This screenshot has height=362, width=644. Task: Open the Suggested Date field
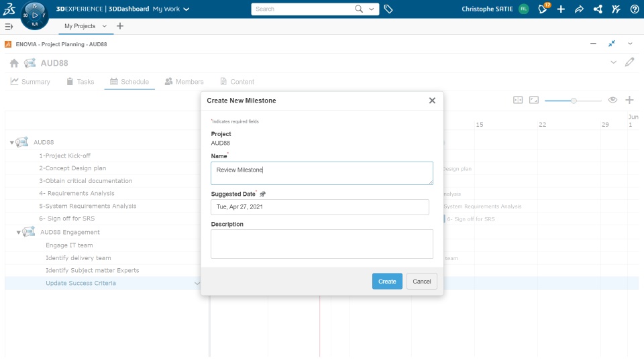[320, 207]
